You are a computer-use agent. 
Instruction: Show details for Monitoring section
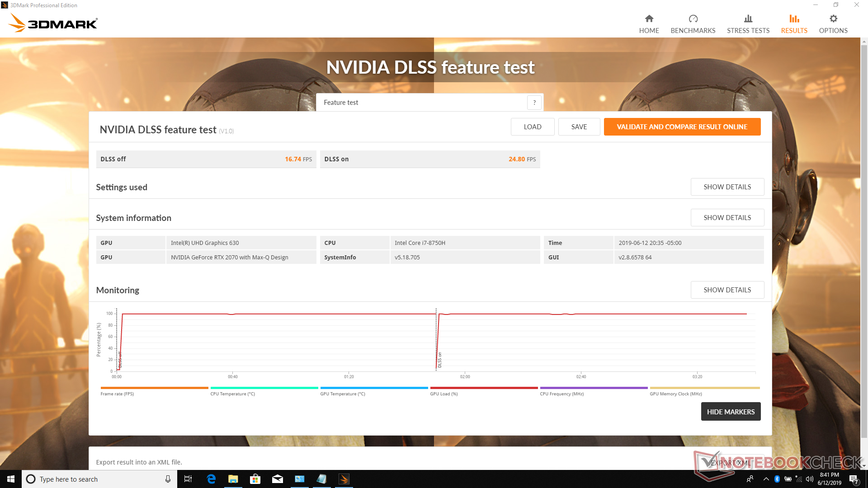coord(727,290)
